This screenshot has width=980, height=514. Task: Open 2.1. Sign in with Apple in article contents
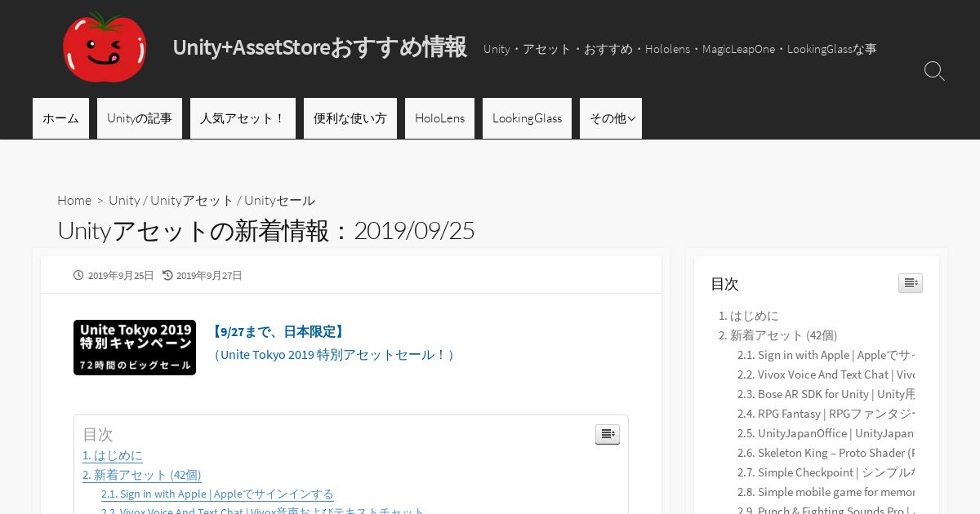click(217, 494)
